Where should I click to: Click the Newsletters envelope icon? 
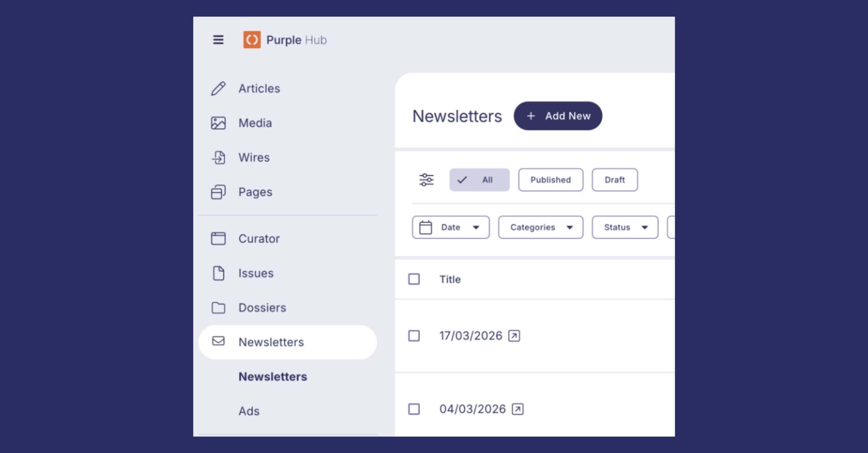pos(218,341)
